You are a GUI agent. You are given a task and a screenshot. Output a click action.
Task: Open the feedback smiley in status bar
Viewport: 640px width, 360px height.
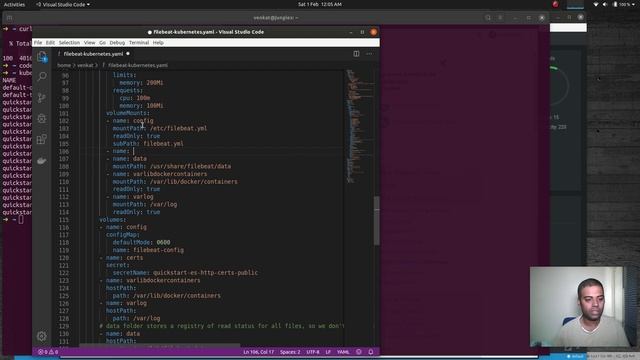tap(359, 352)
